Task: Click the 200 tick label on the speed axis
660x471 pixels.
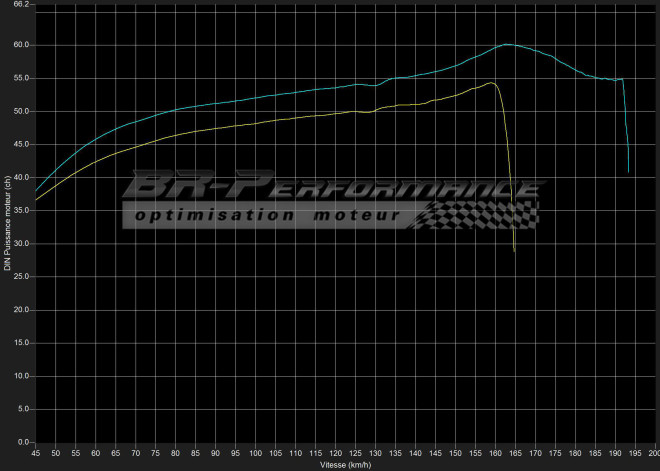Action: (653, 453)
